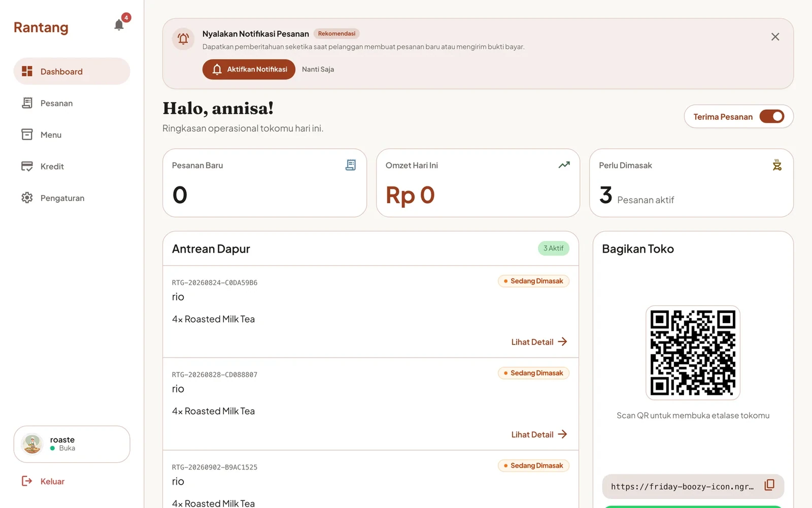Open the Perlu Dimasak summary card
The width and height of the screenshot is (812, 508).
[691, 183]
